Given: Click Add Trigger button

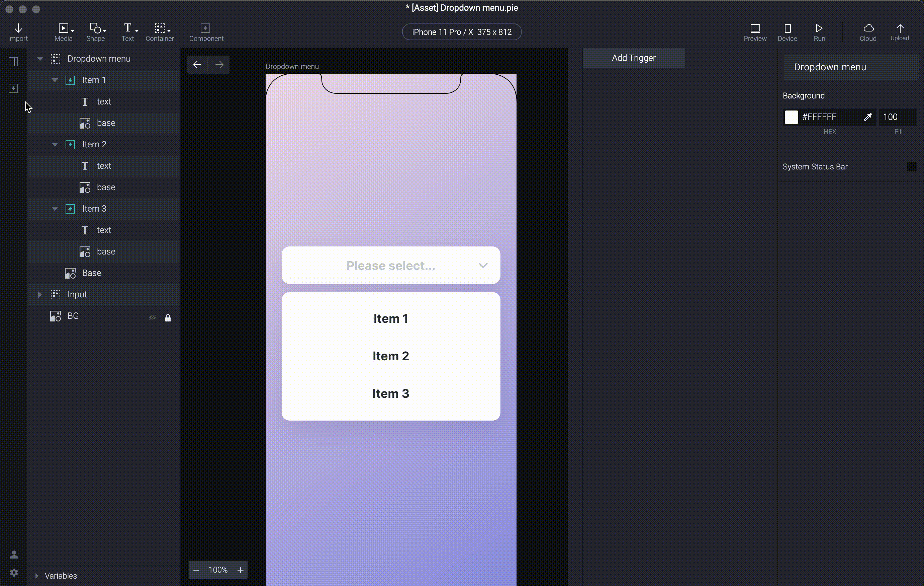Looking at the screenshot, I should pos(634,57).
